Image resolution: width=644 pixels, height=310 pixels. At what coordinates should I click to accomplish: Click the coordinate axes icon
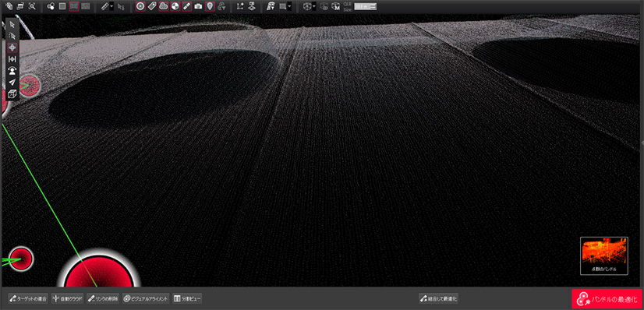click(x=241, y=6)
